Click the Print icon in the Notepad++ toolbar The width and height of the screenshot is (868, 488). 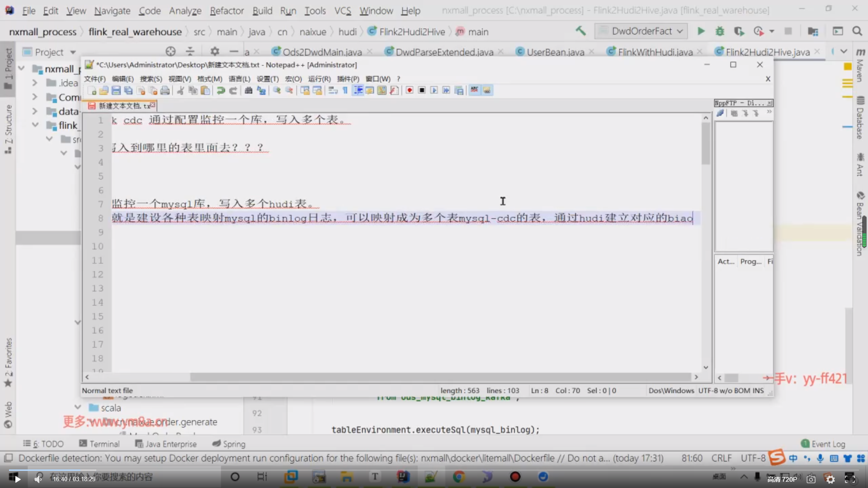tap(165, 90)
